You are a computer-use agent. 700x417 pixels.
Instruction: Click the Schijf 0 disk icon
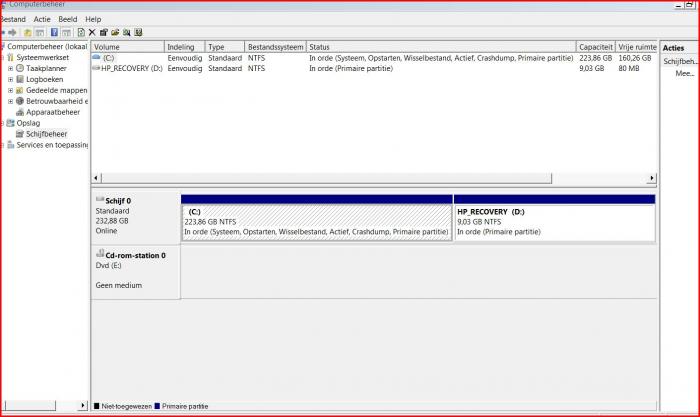click(100, 199)
